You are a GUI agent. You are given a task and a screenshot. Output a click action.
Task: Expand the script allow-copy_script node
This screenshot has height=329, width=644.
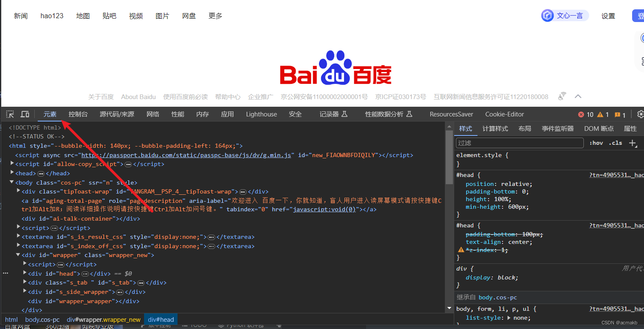[x=12, y=163]
